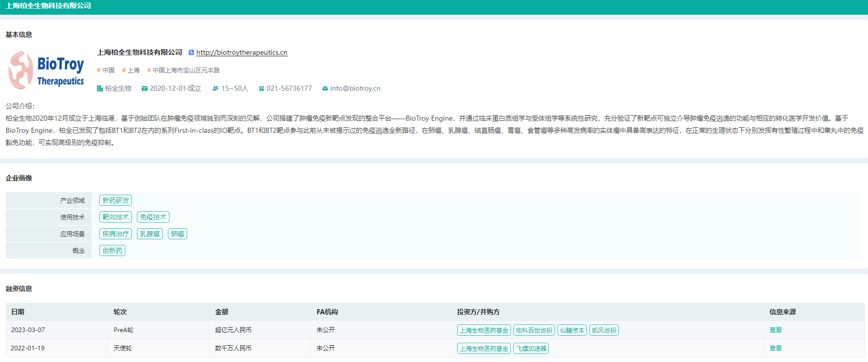Click the 企业画像 section heading
This screenshot has height=362, width=868.
click(x=19, y=178)
